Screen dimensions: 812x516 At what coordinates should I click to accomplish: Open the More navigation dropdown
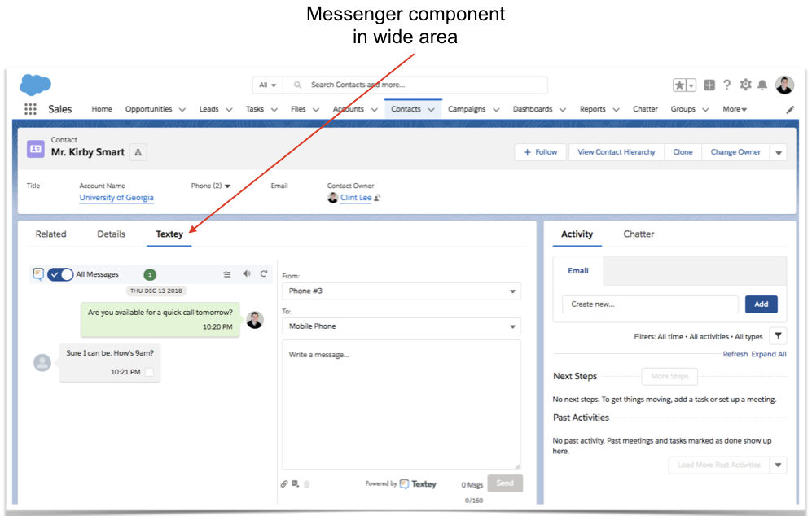pos(735,109)
